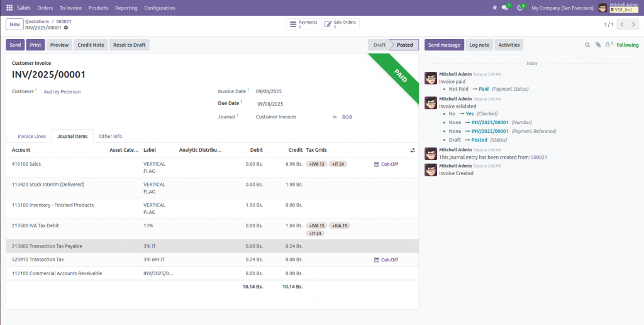Click the debug bug icon

tap(495, 8)
